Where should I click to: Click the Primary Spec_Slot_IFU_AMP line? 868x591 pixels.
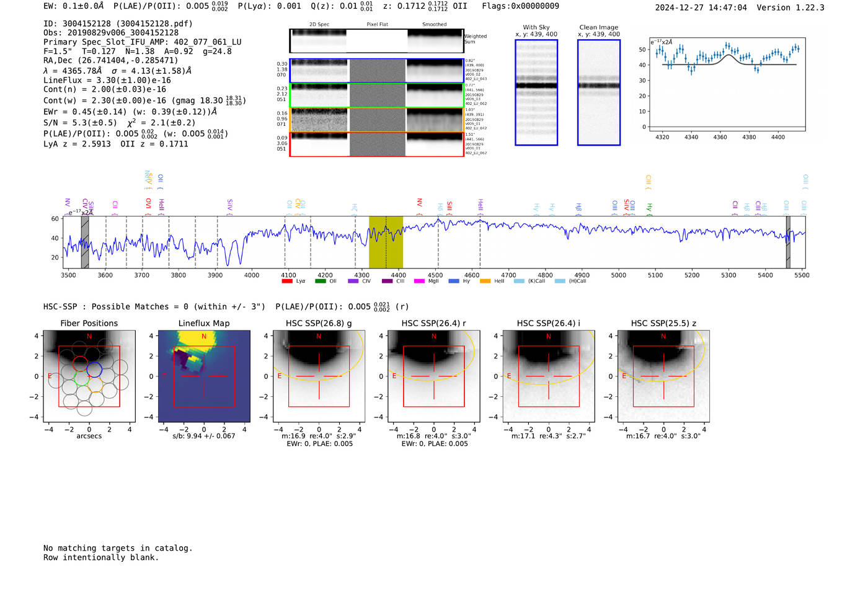(143, 42)
